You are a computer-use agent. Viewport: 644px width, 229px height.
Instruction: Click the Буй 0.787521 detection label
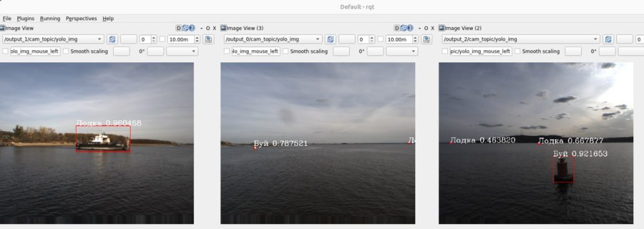(x=280, y=143)
